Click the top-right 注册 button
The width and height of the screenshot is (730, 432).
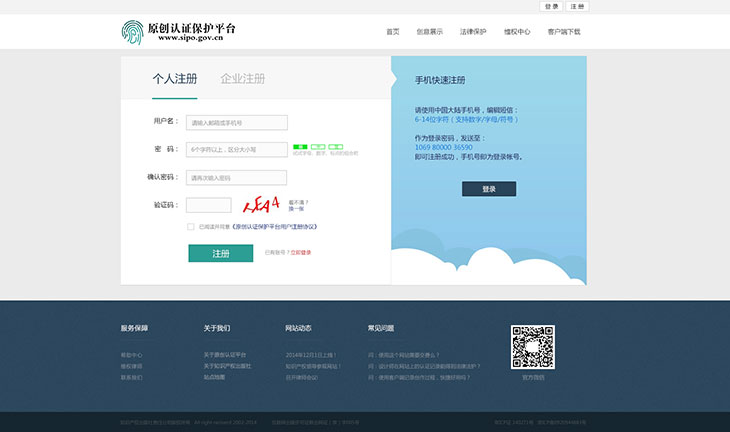coord(577,6)
